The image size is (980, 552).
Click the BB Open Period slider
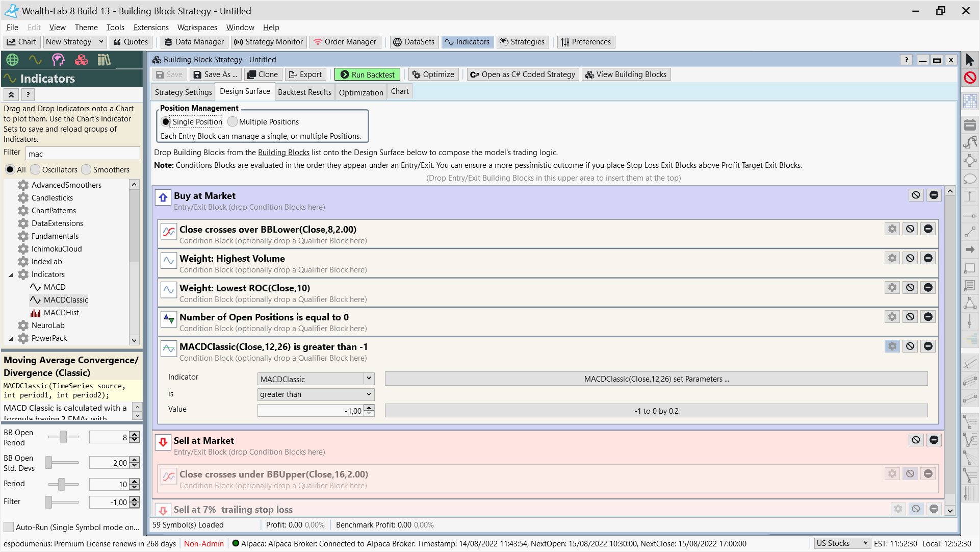[x=63, y=437]
